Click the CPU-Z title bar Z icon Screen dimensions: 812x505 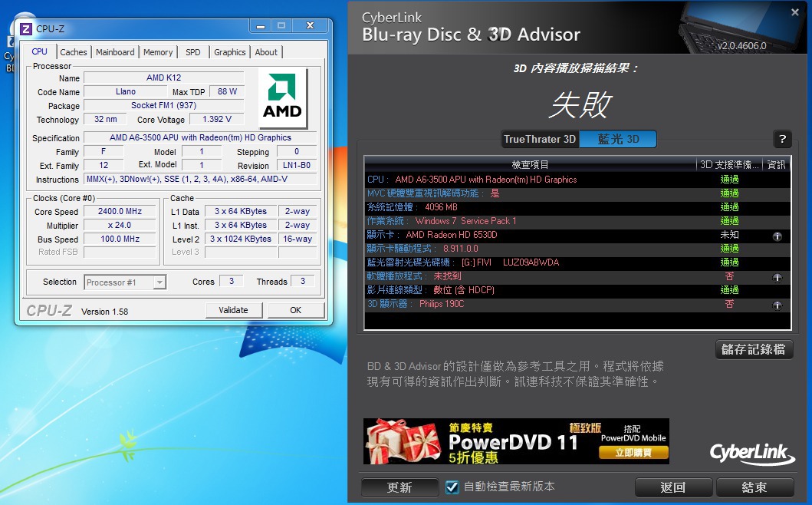pos(26,29)
